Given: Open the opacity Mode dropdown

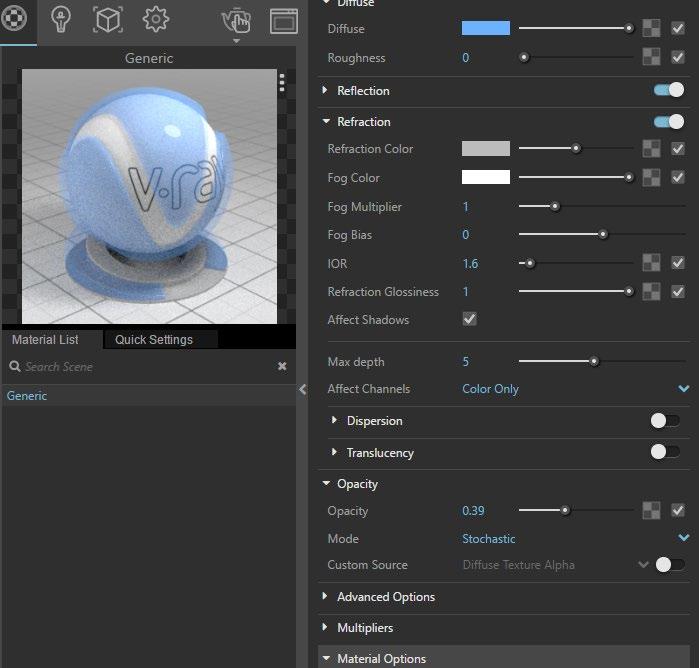Looking at the screenshot, I should point(575,538).
